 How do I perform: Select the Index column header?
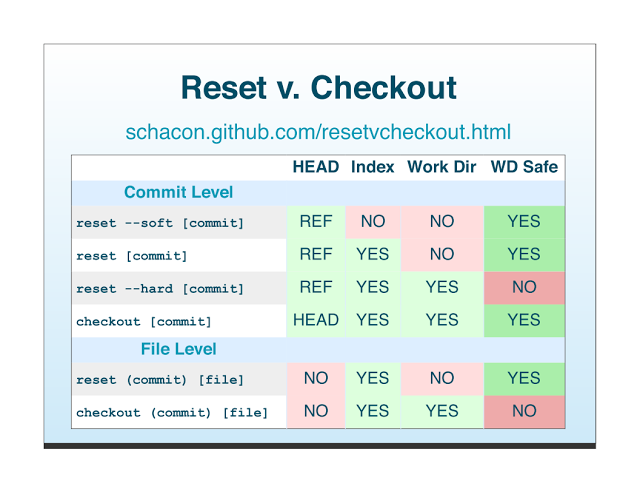(372, 167)
